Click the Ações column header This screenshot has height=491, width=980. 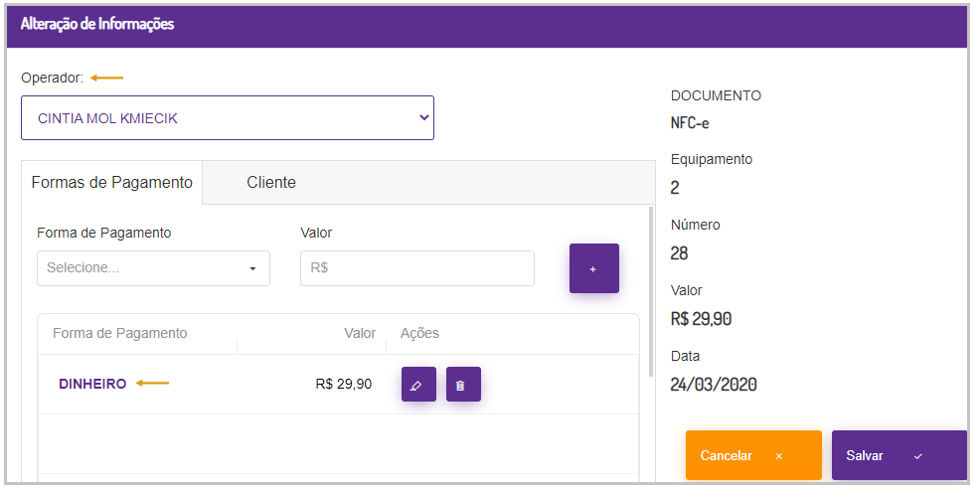pyautogui.click(x=419, y=333)
